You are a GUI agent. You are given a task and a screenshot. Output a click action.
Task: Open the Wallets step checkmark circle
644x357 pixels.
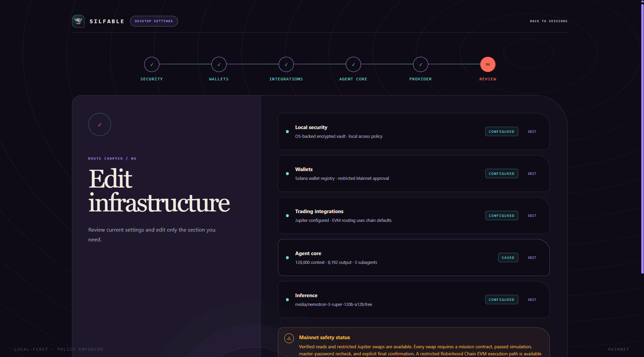coord(219,64)
